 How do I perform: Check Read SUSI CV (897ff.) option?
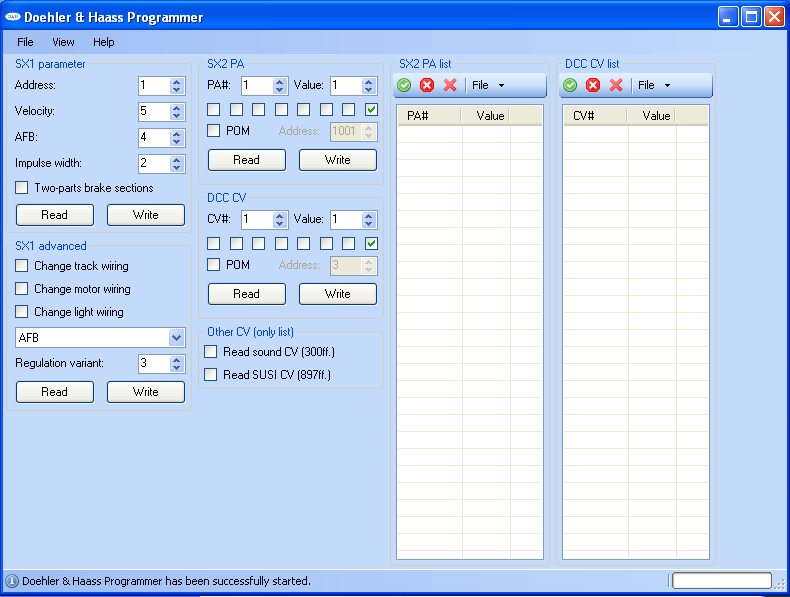(211, 374)
